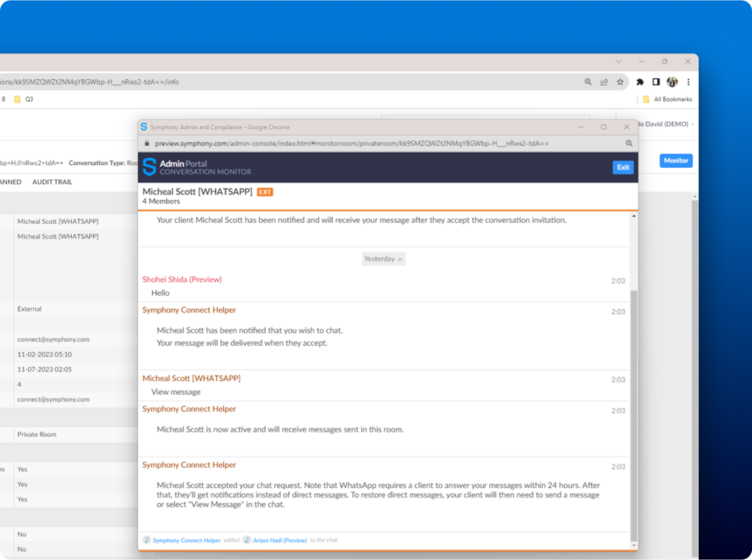Open Chrome three-dot menu
This screenshot has width=752, height=560.
pos(688,82)
